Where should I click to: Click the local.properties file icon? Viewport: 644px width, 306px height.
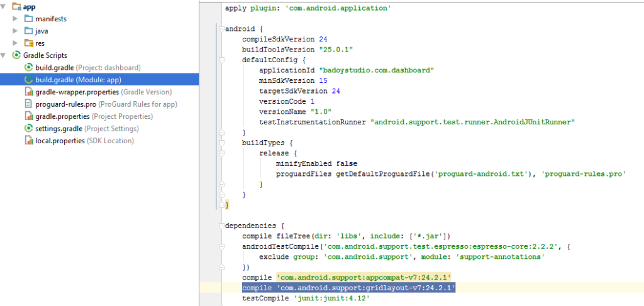click(28, 141)
